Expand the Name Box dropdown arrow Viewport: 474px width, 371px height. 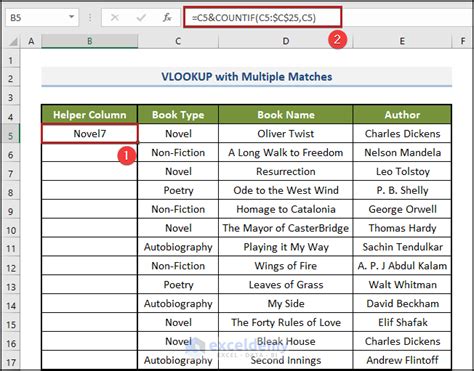coord(71,17)
